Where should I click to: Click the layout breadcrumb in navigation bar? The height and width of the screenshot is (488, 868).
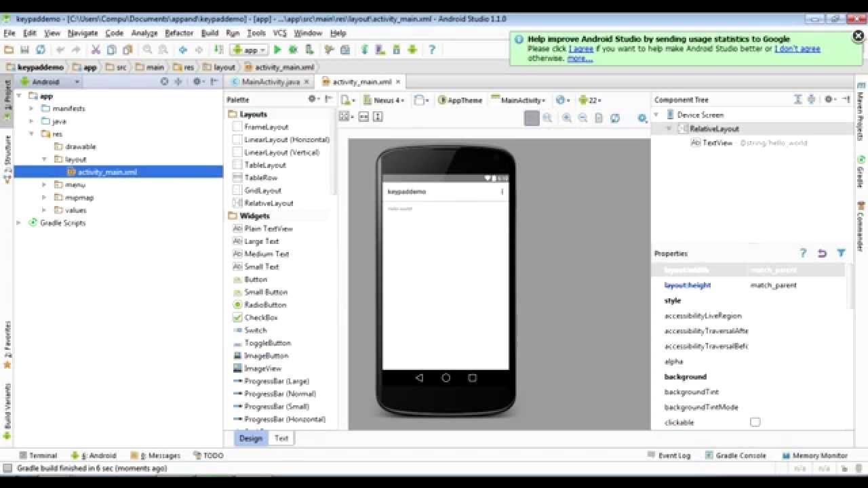click(x=224, y=67)
